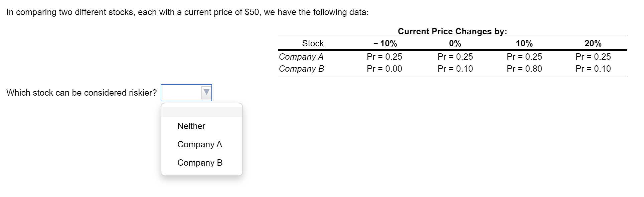
Task: Select "Neither" from the dropdown list
Action: (x=191, y=126)
